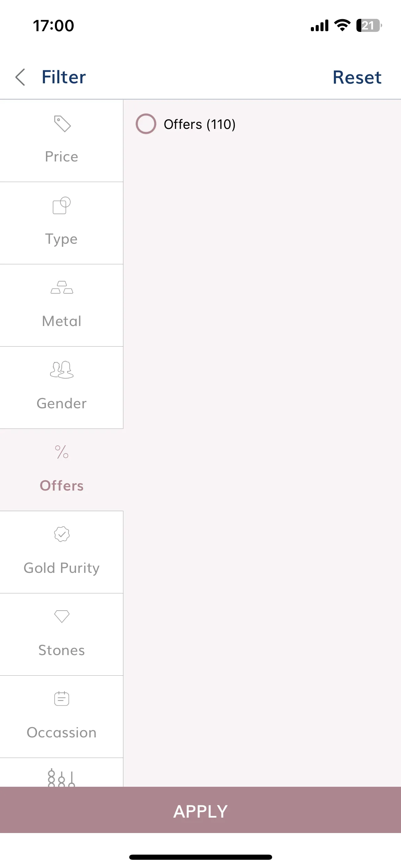Tap the battery indicator in status bar

[369, 25]
